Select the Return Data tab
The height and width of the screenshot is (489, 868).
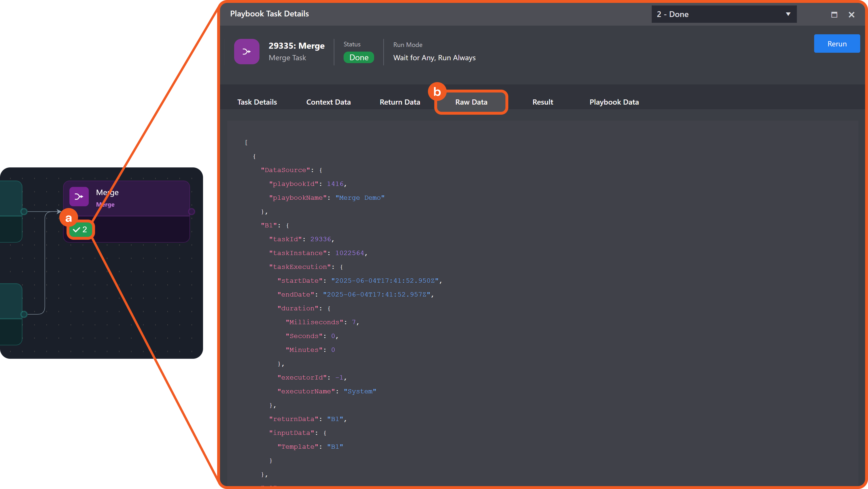(400, 102)
